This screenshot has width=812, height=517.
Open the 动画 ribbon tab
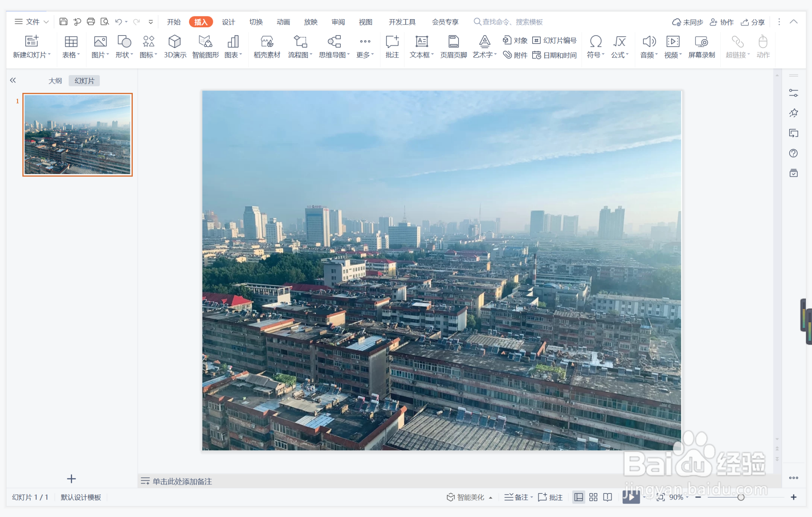click(x=283, y=22)
